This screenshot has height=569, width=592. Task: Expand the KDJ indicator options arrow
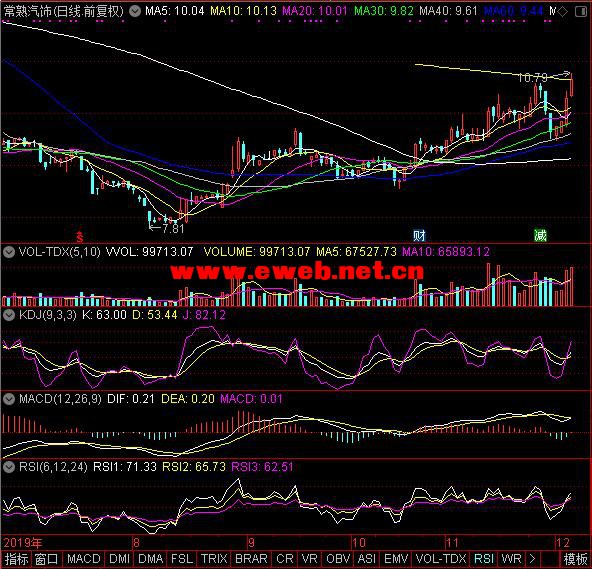[9, 315]
